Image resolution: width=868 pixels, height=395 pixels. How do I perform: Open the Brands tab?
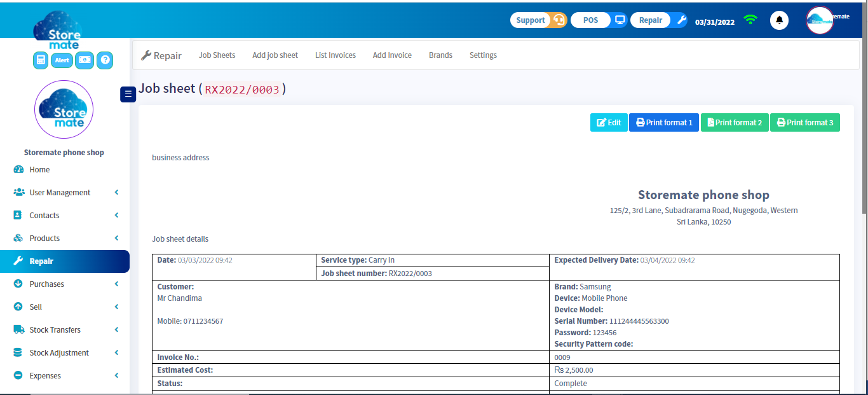[x=440, y=55]
